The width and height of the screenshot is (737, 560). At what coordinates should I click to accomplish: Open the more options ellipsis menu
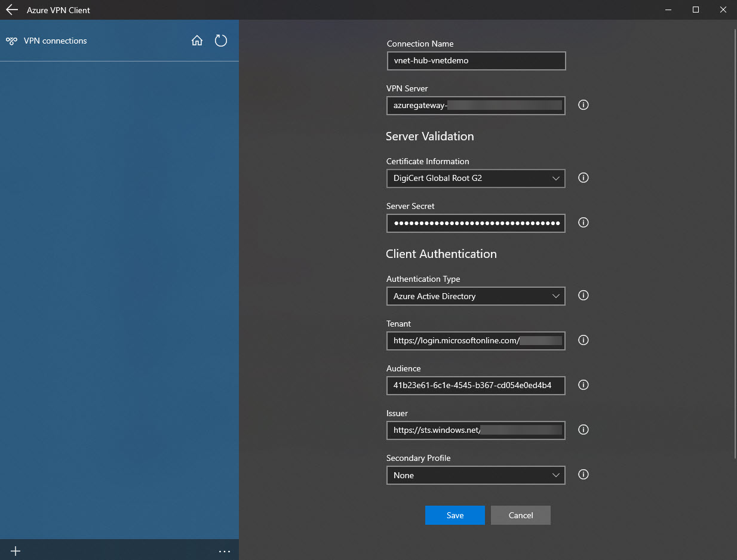225,551
